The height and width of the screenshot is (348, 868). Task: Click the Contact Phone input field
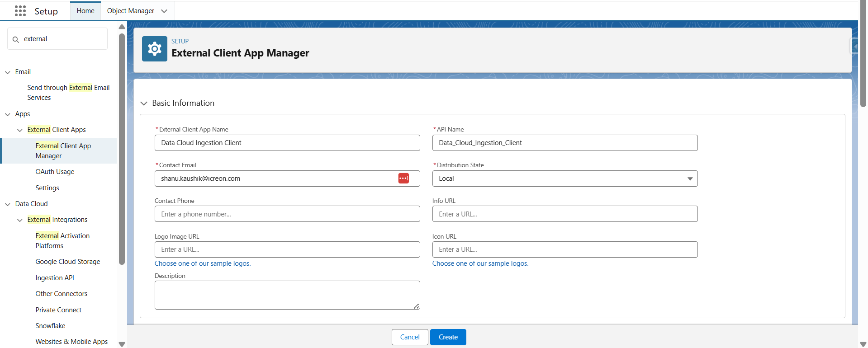tap(287, 214)
